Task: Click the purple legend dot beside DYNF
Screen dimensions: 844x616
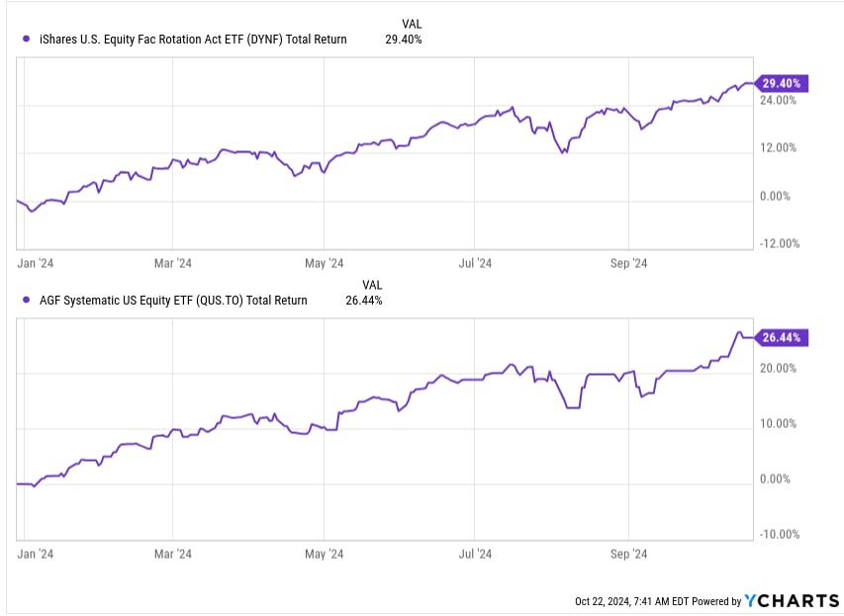Action: (x=25, y=40)
